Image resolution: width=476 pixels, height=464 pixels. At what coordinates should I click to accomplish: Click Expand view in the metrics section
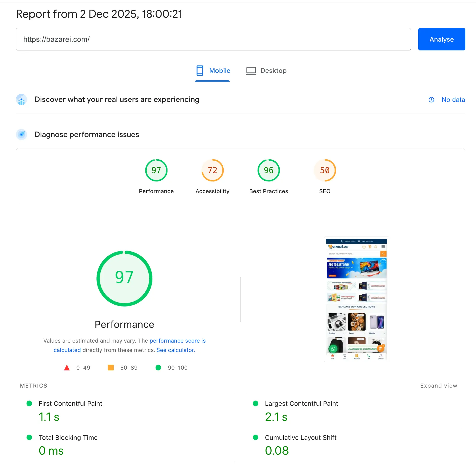439,385
